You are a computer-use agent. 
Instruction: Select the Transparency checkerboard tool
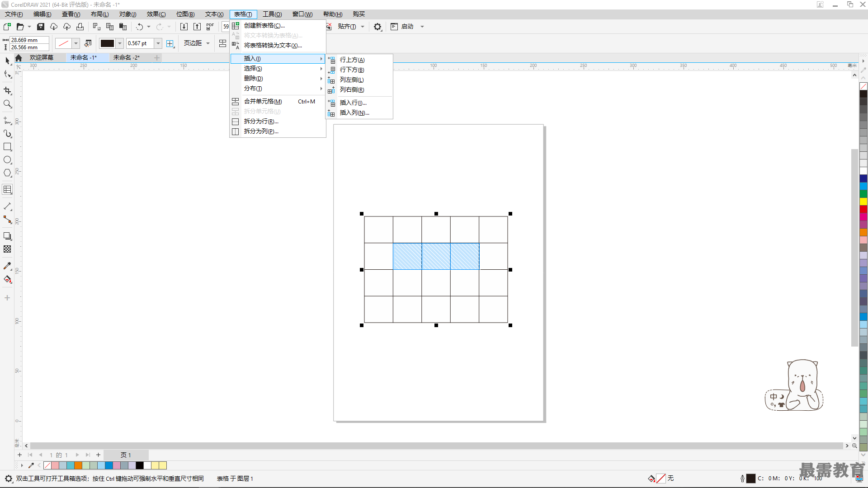click(x=7, y=249)
